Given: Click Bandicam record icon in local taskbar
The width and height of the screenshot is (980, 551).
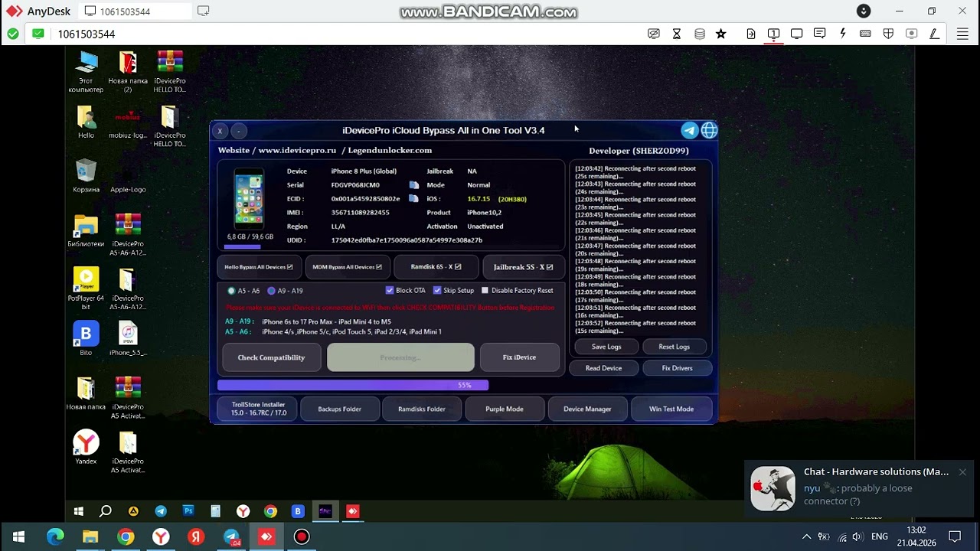Looking at the screenshot, I should 302,537.
